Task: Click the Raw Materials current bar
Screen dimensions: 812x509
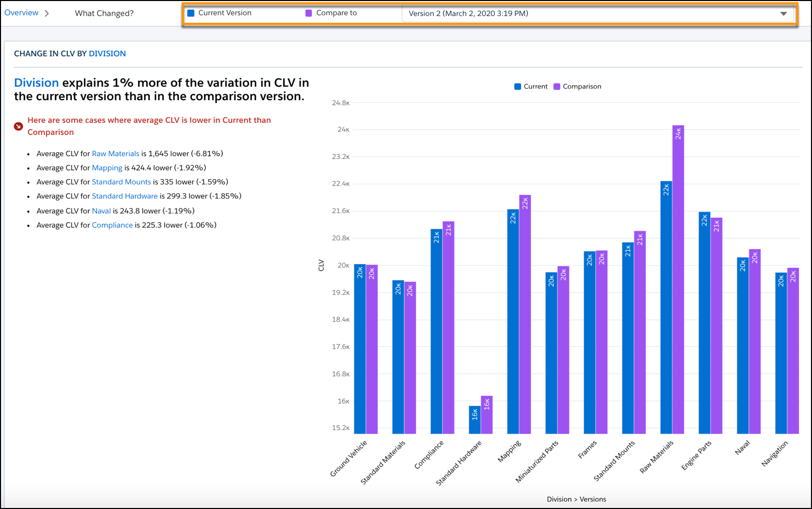Action: point(666,307)
